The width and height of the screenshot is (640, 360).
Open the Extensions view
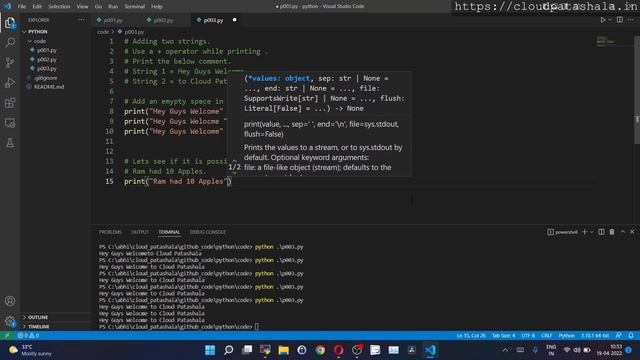coord(10,103)
